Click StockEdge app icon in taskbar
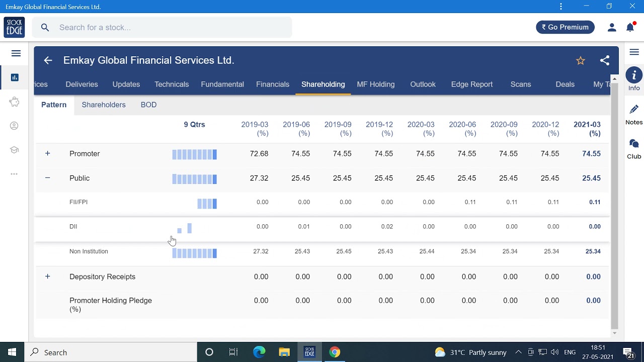Screen dimensions: 644x362 pos(309,352)
